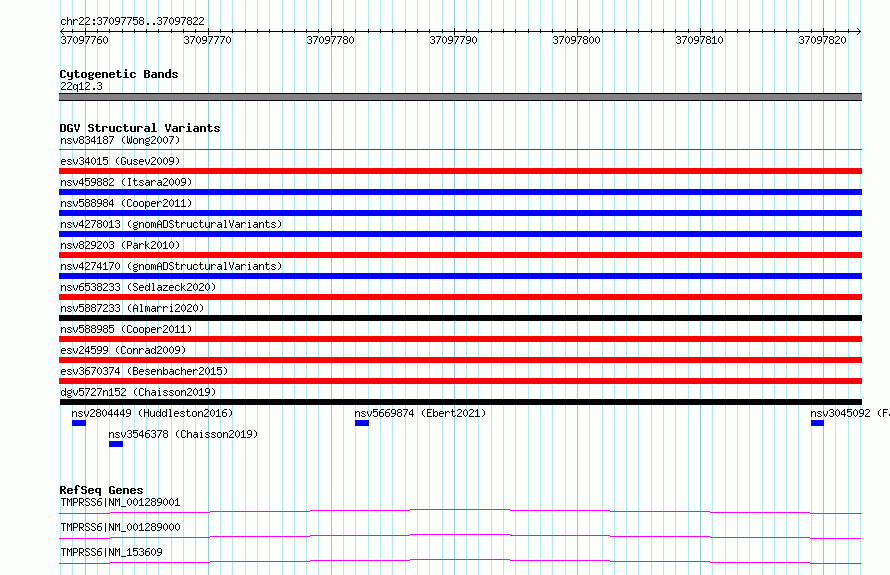Select the blue bar for nsv459882
Image resolution: width=890 pixels, height=575 pixels.
pos(460,192)
